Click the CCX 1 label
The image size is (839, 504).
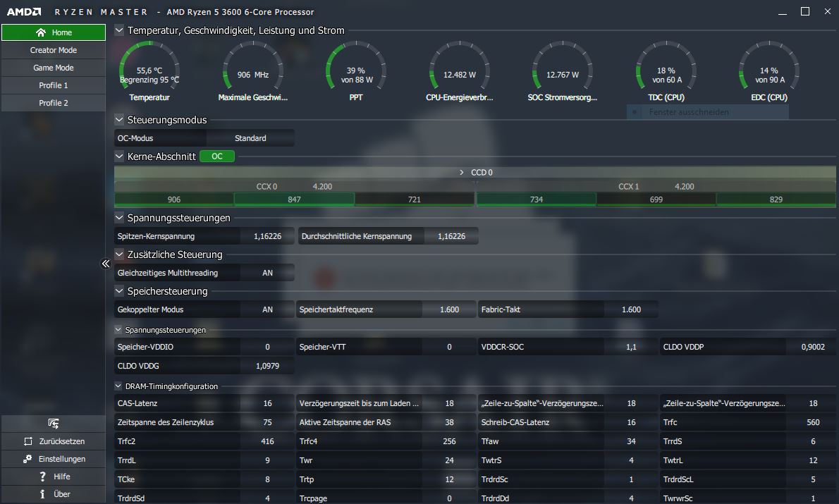pos(629,187)
